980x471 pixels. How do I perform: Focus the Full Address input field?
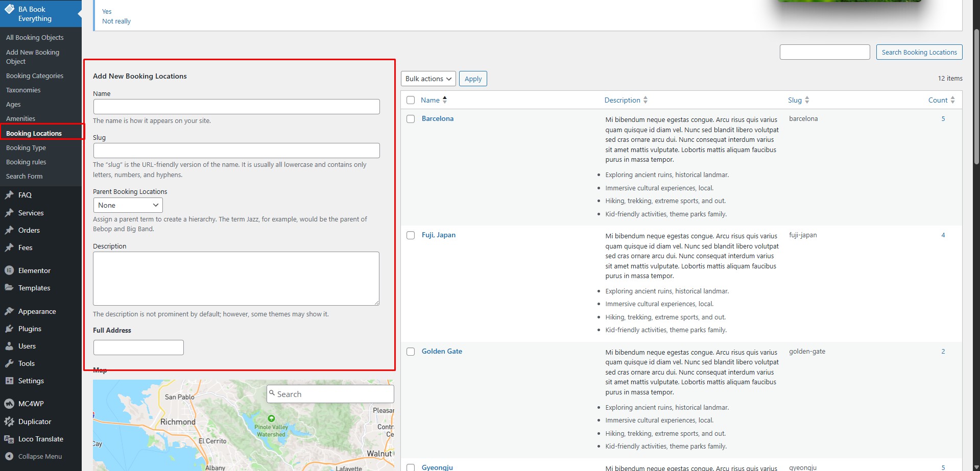(138, 348)
